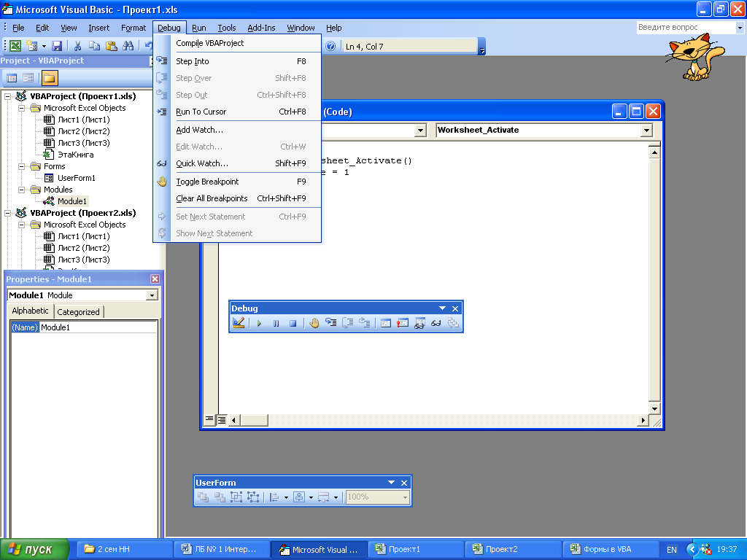Click Run green arrow on Debug toolbar

pyautogui.click(x=259, y=323)
